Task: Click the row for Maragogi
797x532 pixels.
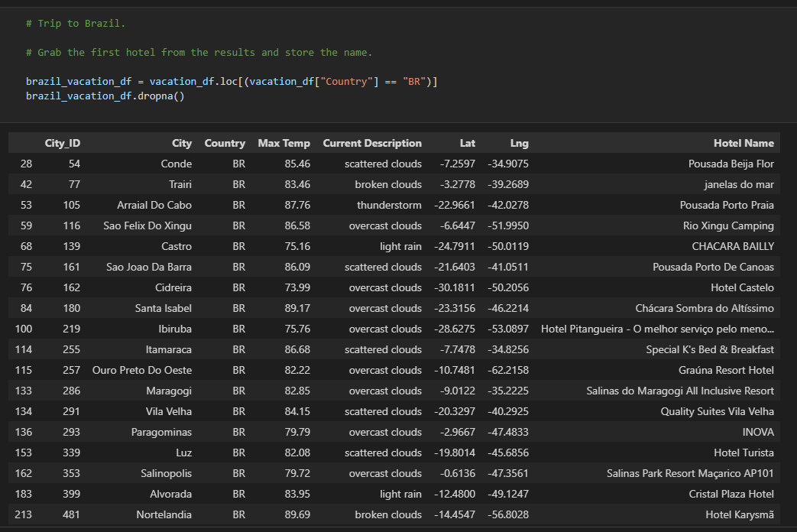Action: 167,391
